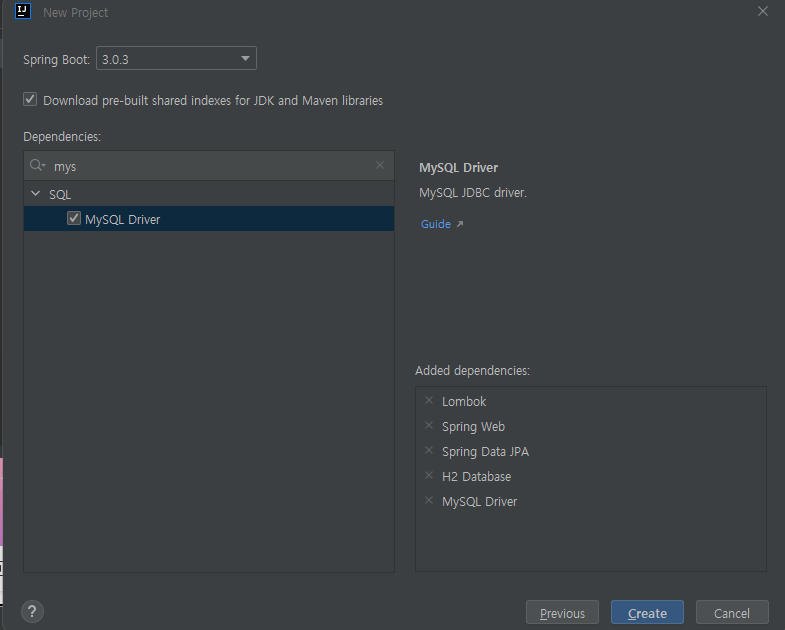
Task: Click H2 Database in added dependencies
Action: tap(477, 477)
